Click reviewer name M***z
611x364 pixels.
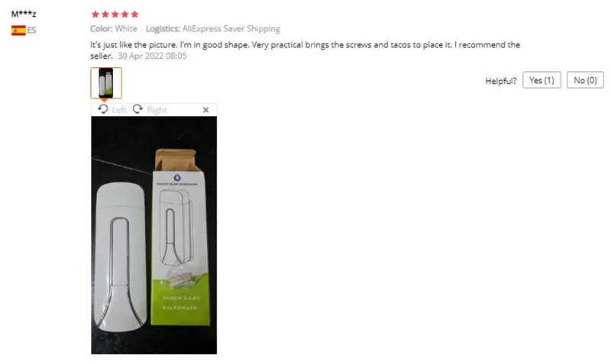24,14
